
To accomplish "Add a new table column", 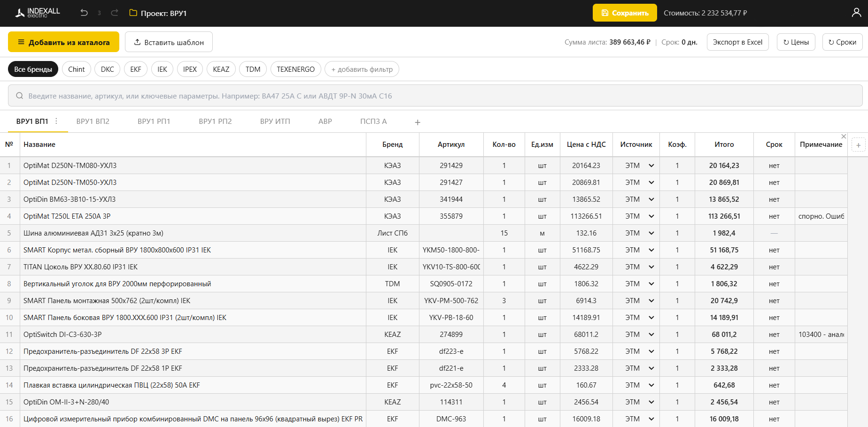I will tap(858, 145).
